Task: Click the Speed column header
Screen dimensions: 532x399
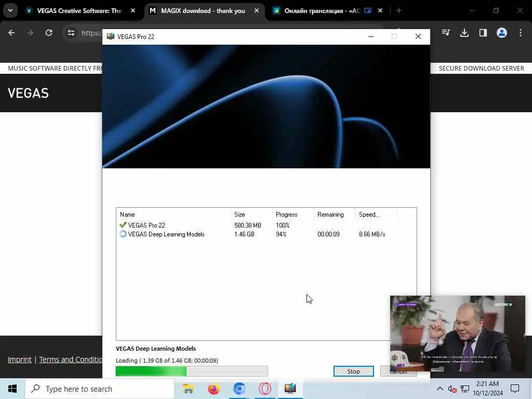Action: [376, 215]
